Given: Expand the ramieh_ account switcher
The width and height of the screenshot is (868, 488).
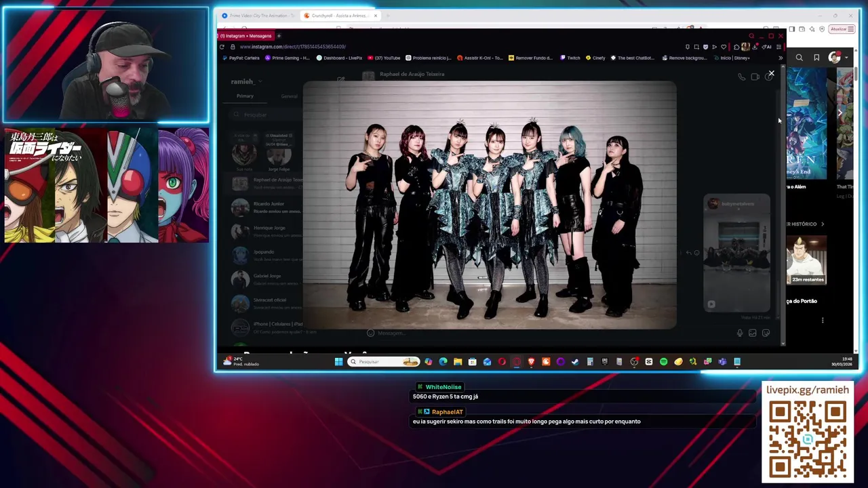Looking at the screenshot, I should click(x=245, y=81).
